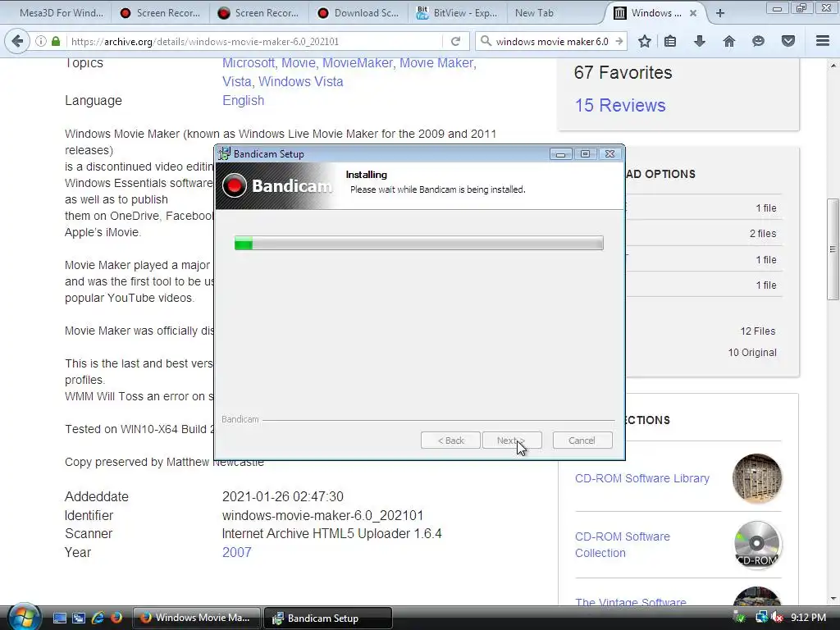Click the Show Desktop quick launch icon

coord(59,618)
